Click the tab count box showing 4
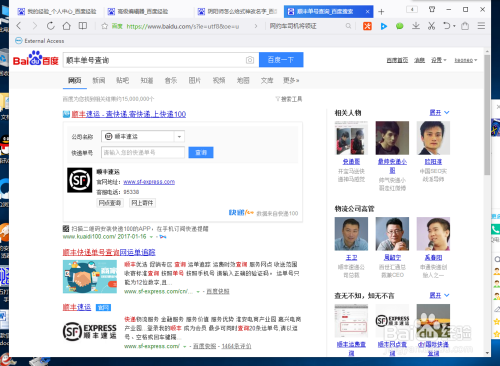 coord(412,9)
